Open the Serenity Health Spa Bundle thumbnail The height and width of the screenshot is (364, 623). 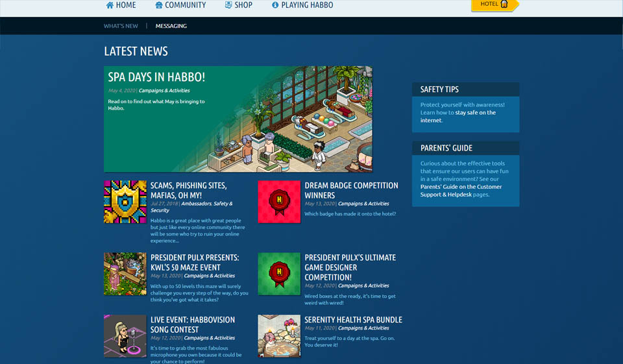(x=279, y=336)
